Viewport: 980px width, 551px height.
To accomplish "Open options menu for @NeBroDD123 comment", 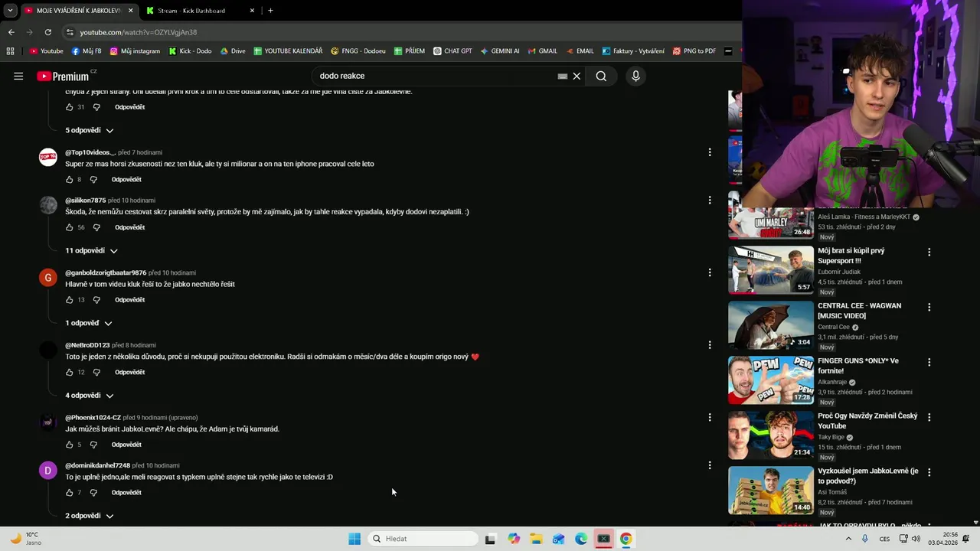I will [710, 344].
